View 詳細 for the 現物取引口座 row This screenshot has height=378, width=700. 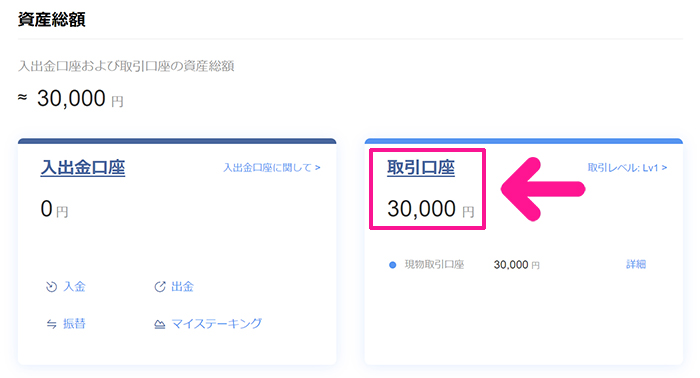tap(636, 264)
